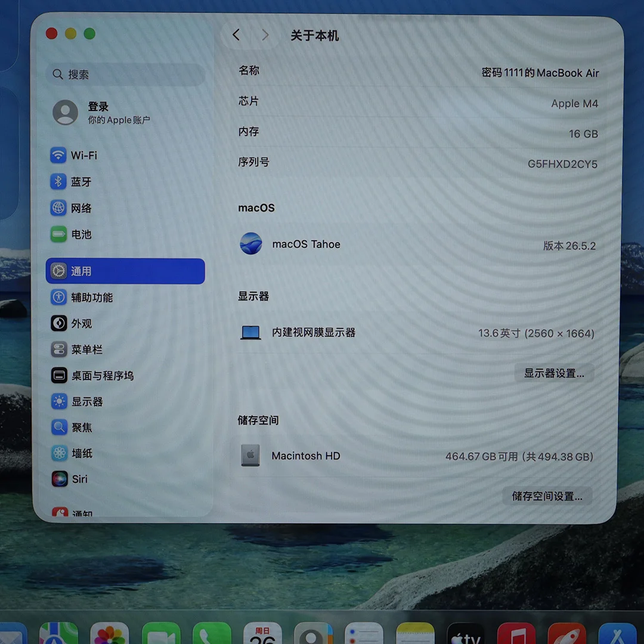Screen dimensions: 644x644
Task: Open Notes from the Dock
Action: (x=415, y=633)
